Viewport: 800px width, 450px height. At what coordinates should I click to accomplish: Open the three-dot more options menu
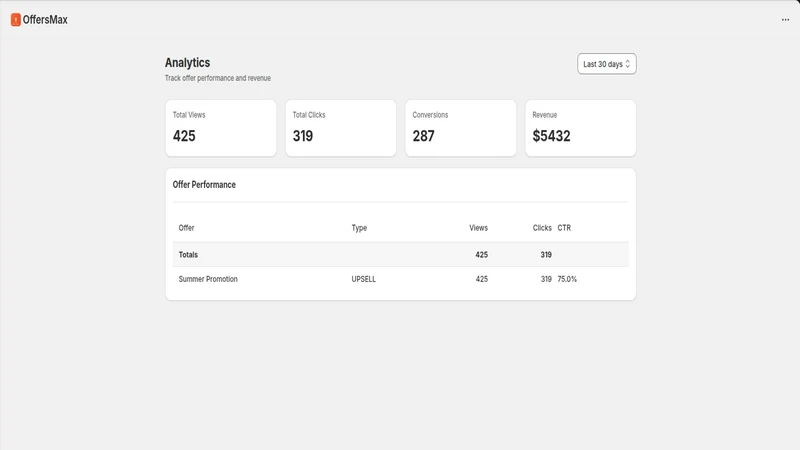(x=785, y=20)
